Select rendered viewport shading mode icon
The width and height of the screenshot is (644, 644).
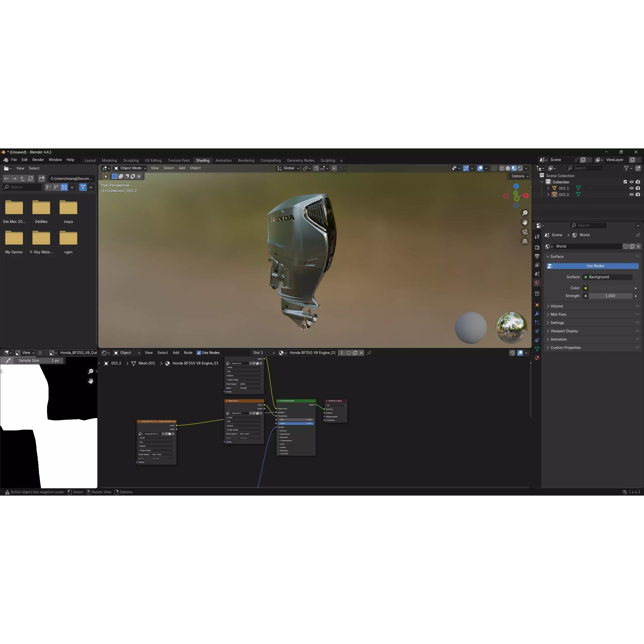point(520,168)
